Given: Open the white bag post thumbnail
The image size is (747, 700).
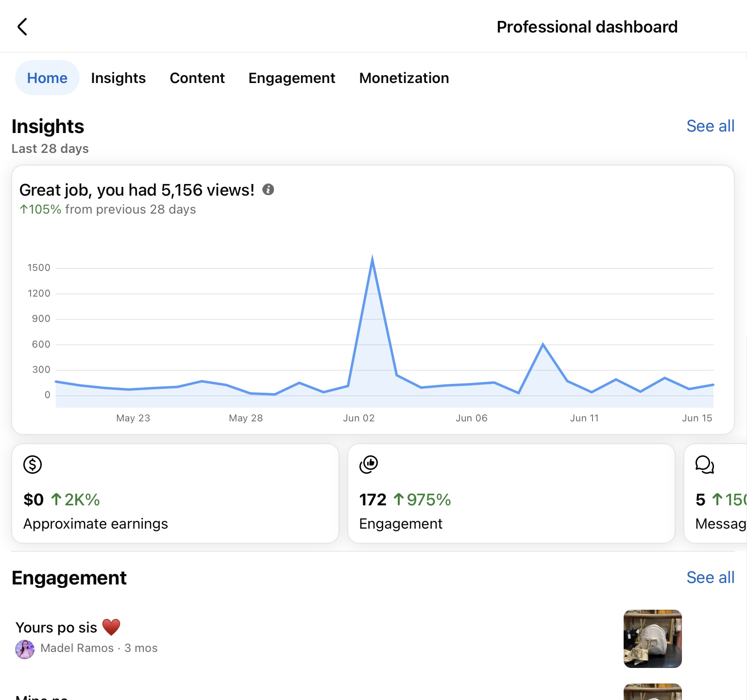Looking at the screenshot, I should [652, 638].
